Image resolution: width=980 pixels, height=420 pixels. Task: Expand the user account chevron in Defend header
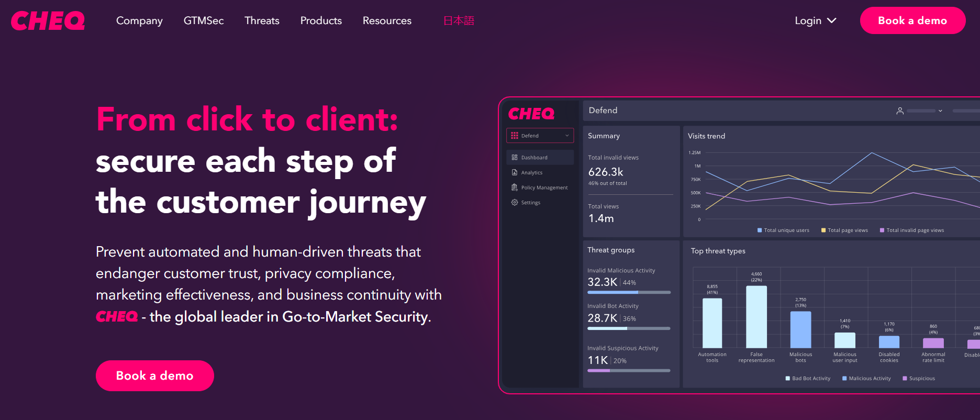(x=940, y=111)
